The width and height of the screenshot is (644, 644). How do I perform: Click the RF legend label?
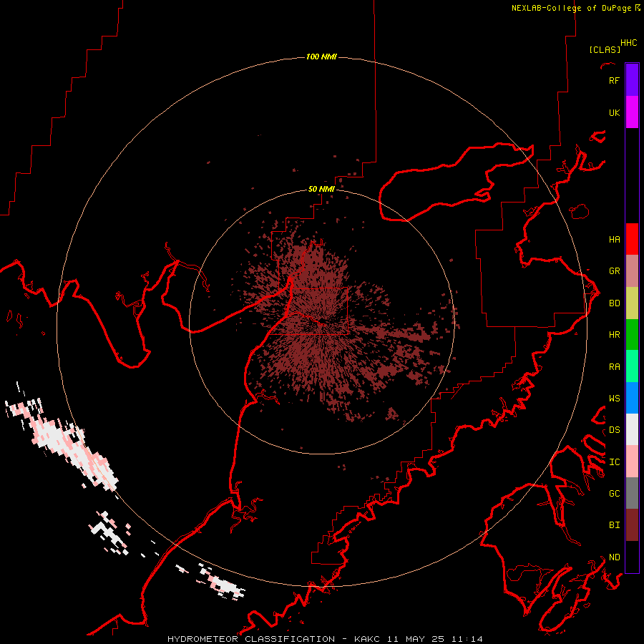point(614,80)
